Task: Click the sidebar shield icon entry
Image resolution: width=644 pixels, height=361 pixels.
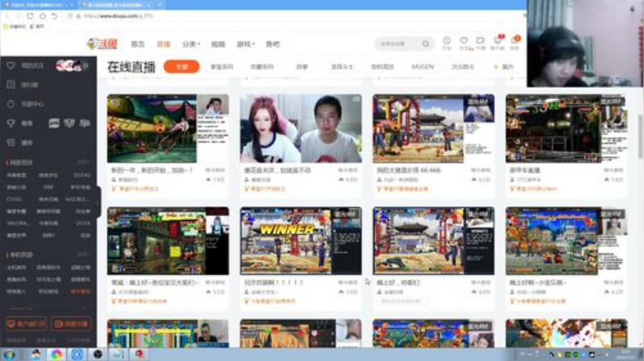Action: point(11,105)
